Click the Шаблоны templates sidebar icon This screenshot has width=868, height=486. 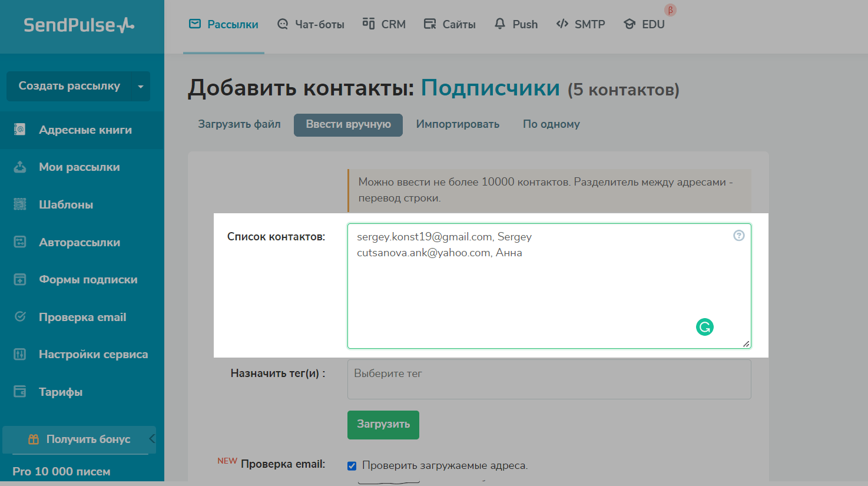(x=20, y=204)
